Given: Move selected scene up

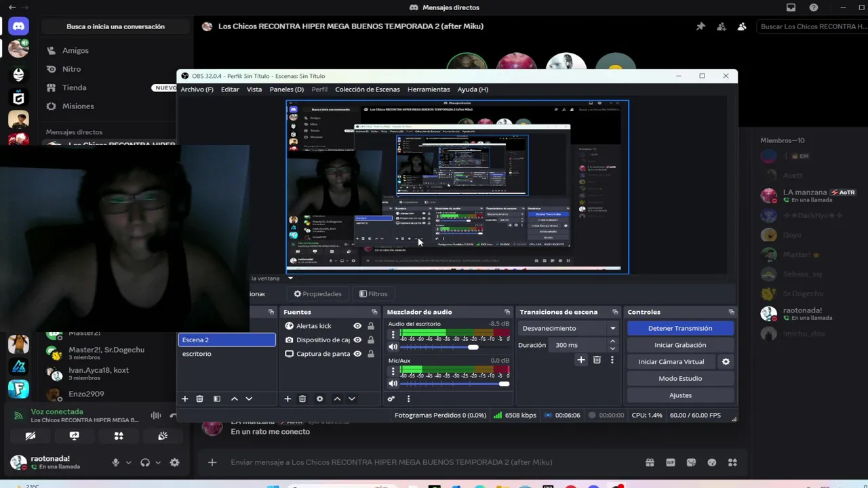Looking at the screenshot, I should (235, 399).
